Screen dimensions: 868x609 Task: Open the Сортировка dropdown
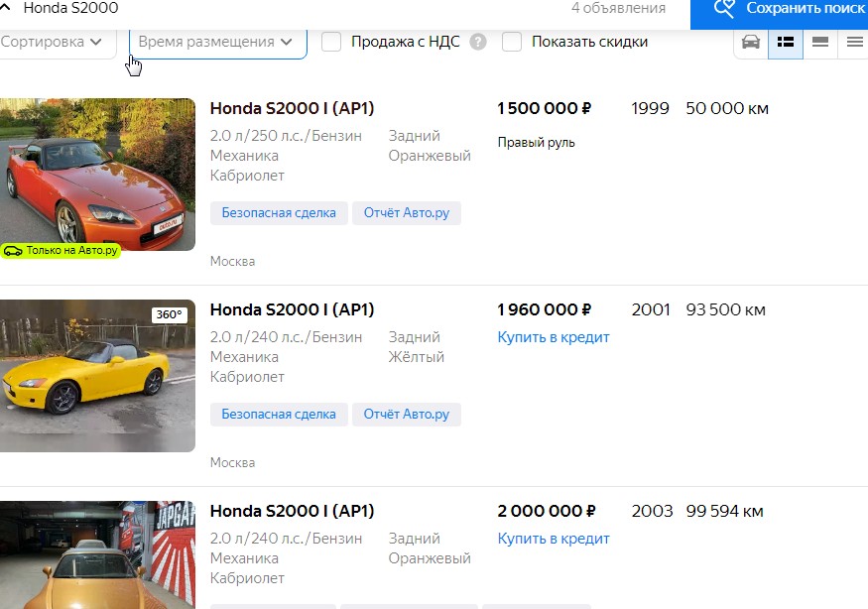(56, 42)
